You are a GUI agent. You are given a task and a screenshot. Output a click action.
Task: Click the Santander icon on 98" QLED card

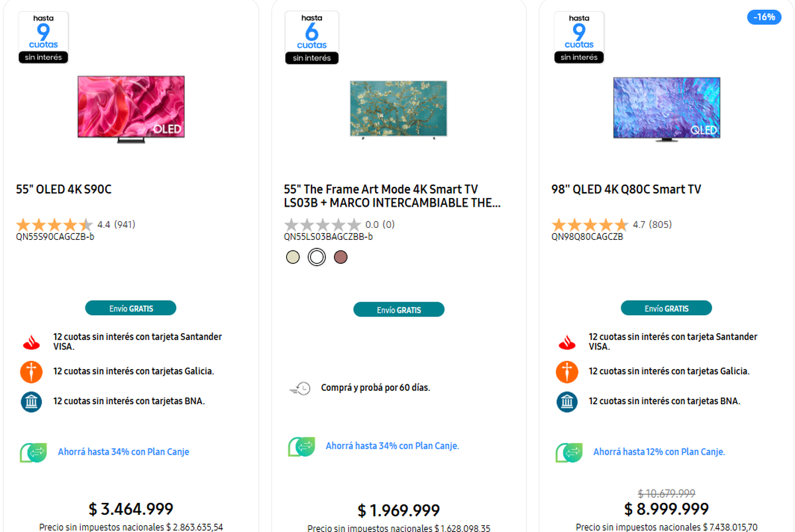click(566, 342)
